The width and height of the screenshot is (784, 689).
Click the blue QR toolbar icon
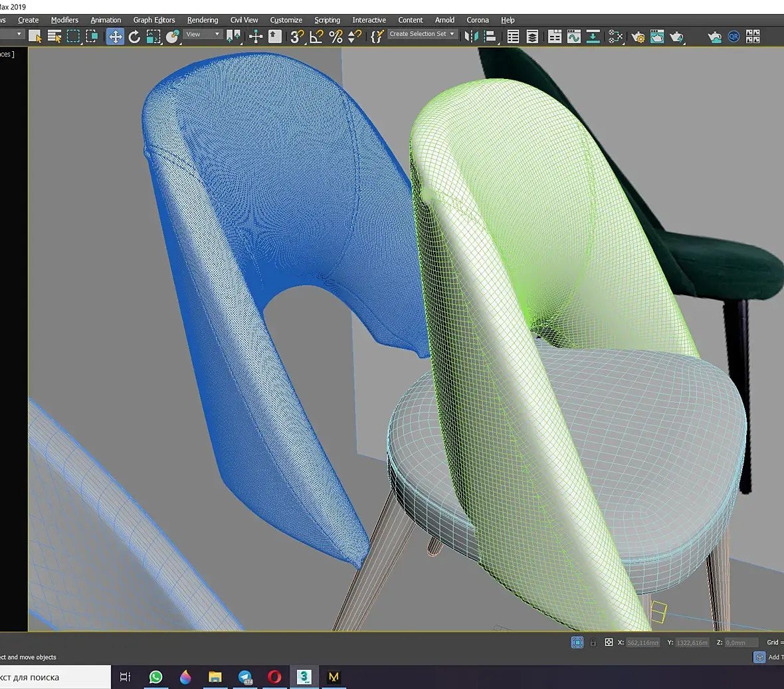734,37
